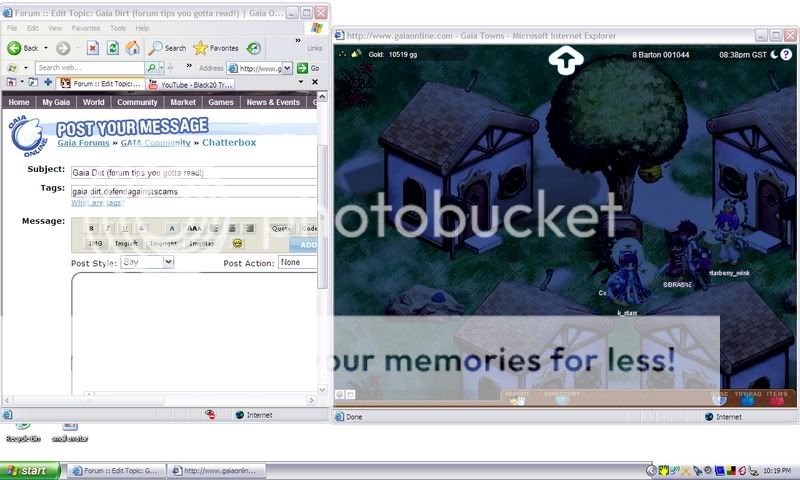This screenshot has height=480, width=800.
Task: Click in the Tags input field
Action: click(x=194, y=191)
